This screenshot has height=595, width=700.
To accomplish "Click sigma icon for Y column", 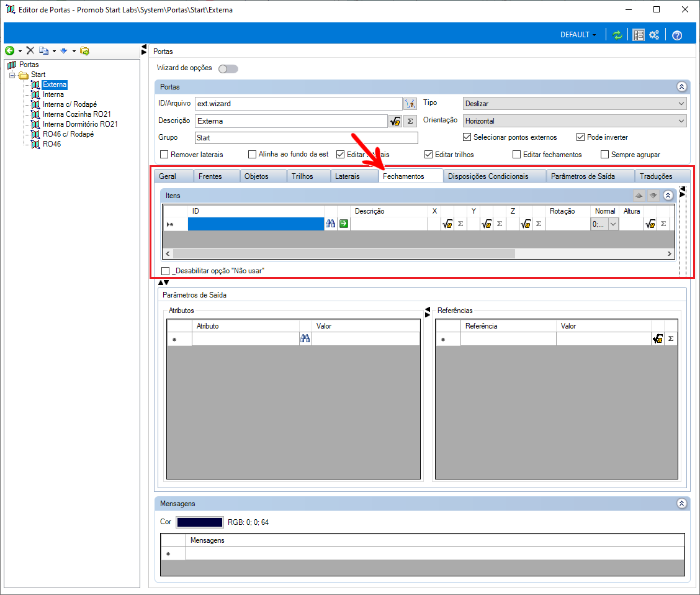I will pyautogui.click(x=500, y=224).
